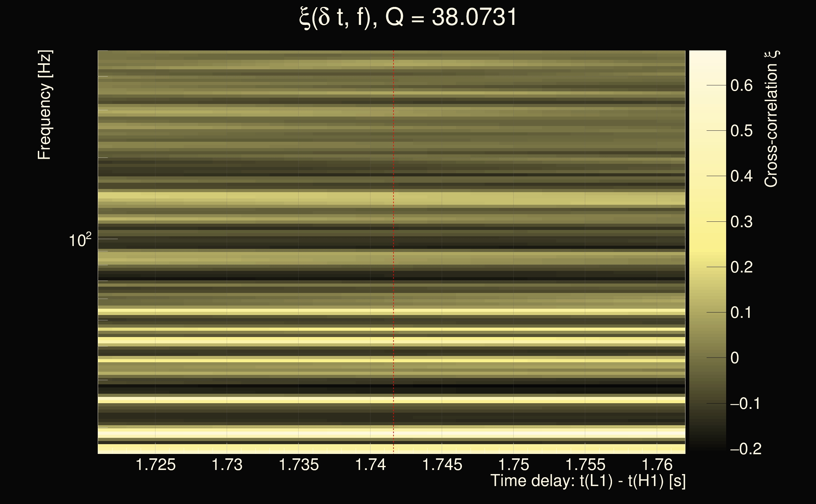Click the red dashed vertical marker line

[393, 233]
